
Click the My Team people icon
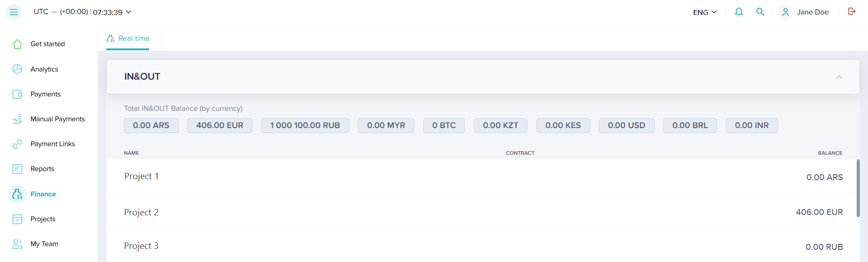click(x=17, y=244)
